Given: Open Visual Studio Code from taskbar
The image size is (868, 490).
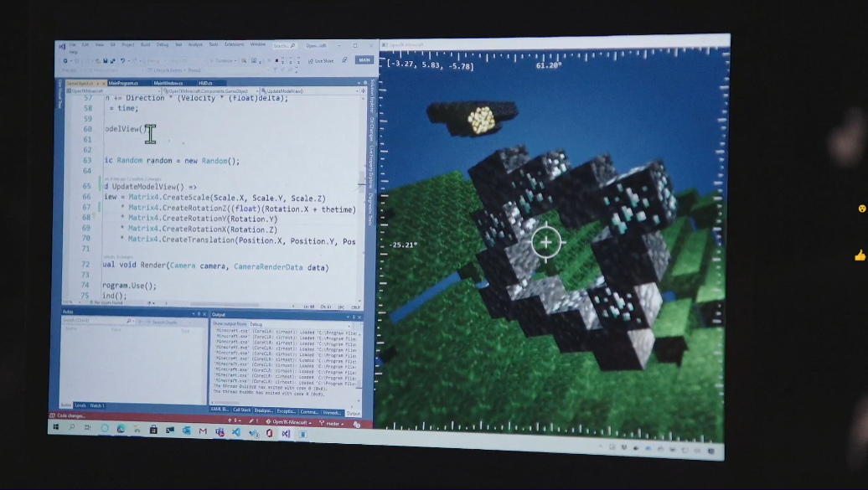Looking at the screenshot, I should (235, 432).
